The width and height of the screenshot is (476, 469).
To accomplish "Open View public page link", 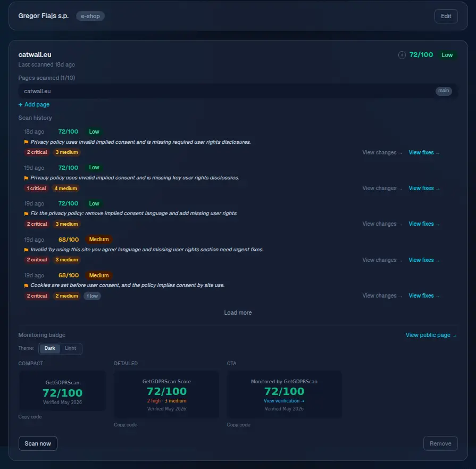I will tap(431, 335).
